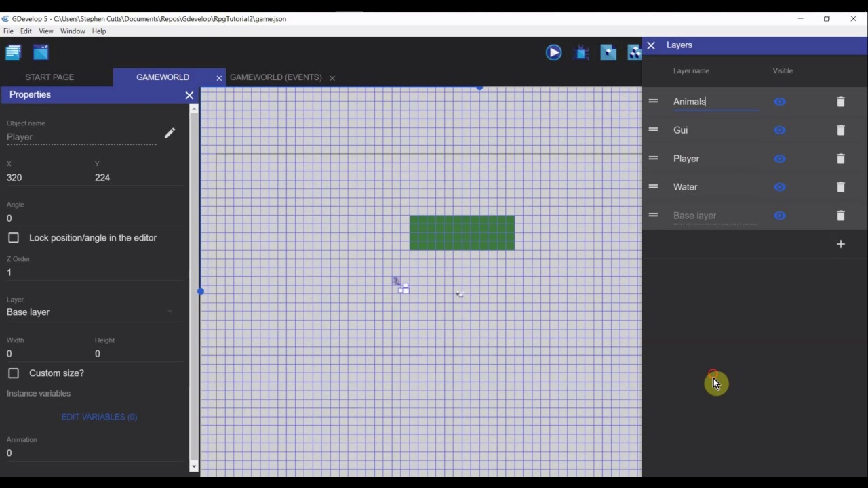
Task: Toggle visibility of the Water layer
Action: coord(780,187)
